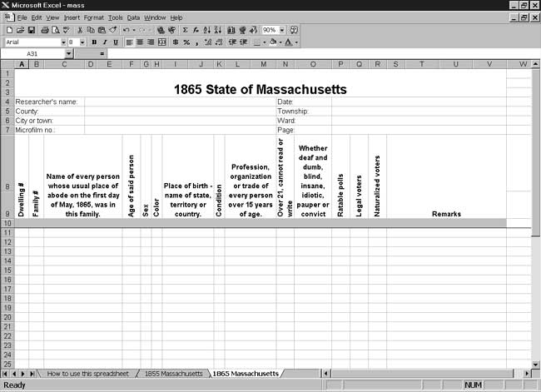Open the Format menu

pyautogui.click(x=93, y=17)
